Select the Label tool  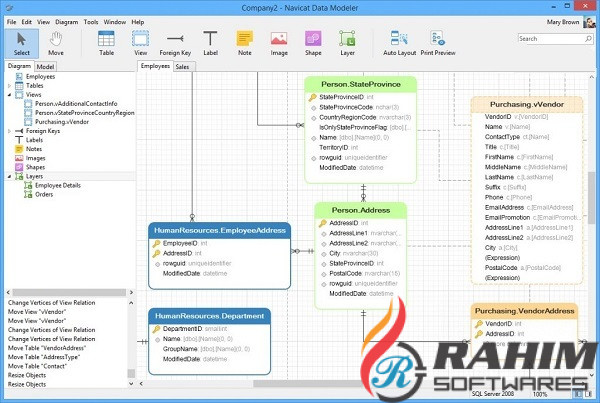[210, 44]
